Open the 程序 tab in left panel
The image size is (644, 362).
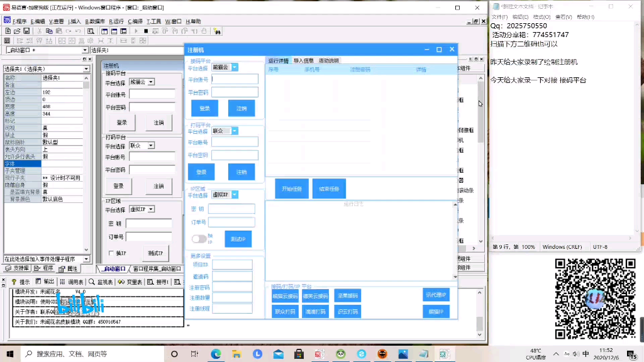click(44, 268)
